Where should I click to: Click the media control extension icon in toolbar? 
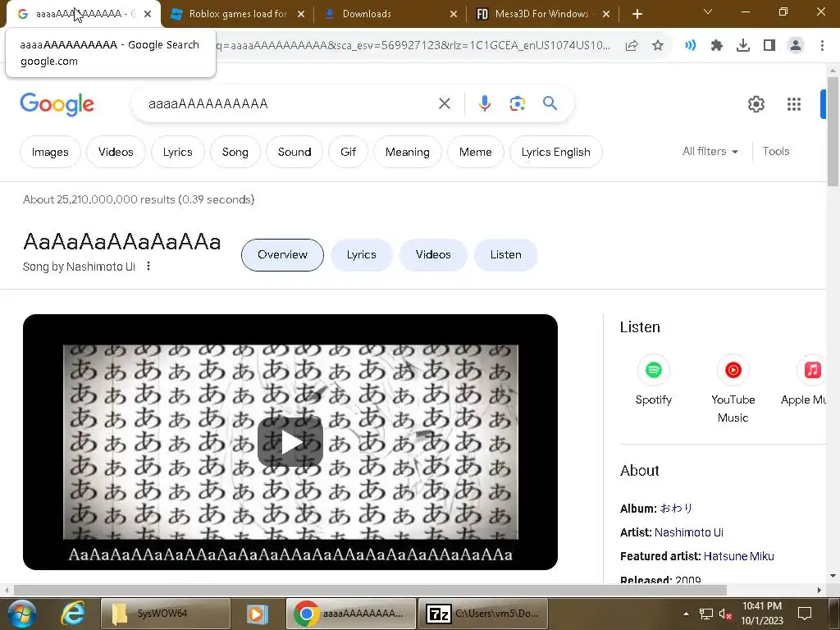pyautogui.click(x=691, y=46)
